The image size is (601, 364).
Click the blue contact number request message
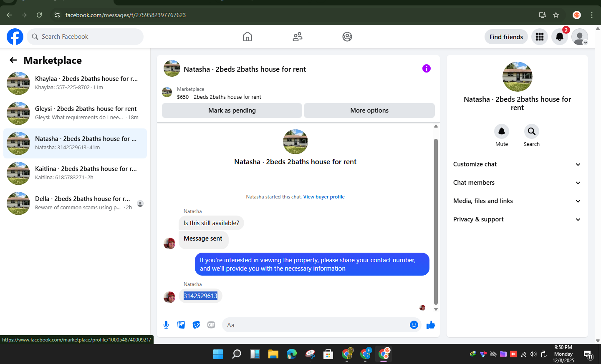312,264
